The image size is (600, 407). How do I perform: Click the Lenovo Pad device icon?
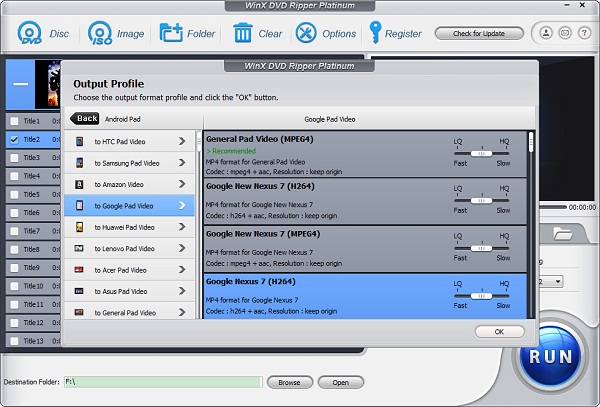pos(79,249)
